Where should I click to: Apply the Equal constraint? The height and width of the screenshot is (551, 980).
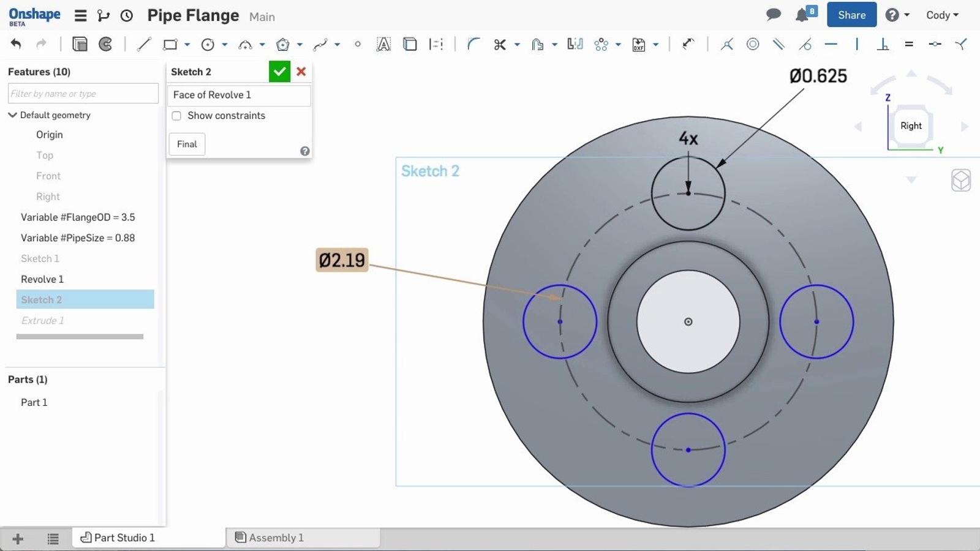tap(909, 44)
